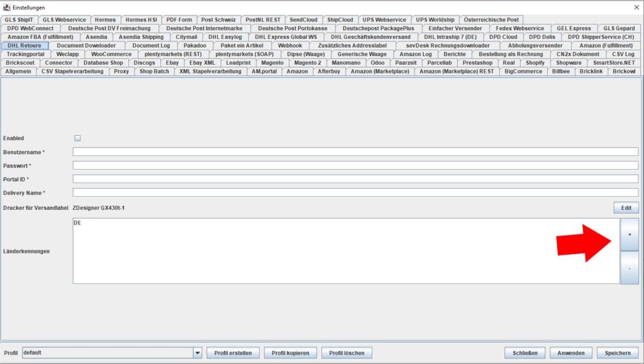Switch to UPS Webservice tab
This screenshot has width=644, height=364.
coord(384,19)
